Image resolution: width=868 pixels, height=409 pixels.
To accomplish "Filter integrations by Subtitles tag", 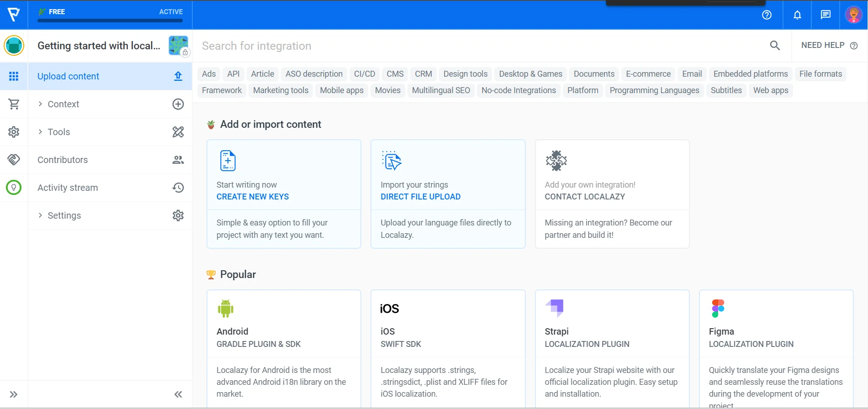I will [726, 90].
